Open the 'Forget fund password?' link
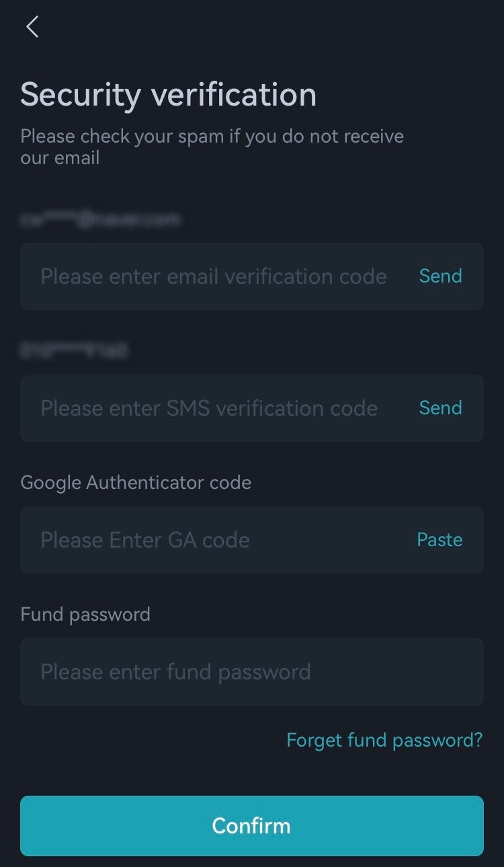This screenshot has width=504, height=867. tap(384, 741)
